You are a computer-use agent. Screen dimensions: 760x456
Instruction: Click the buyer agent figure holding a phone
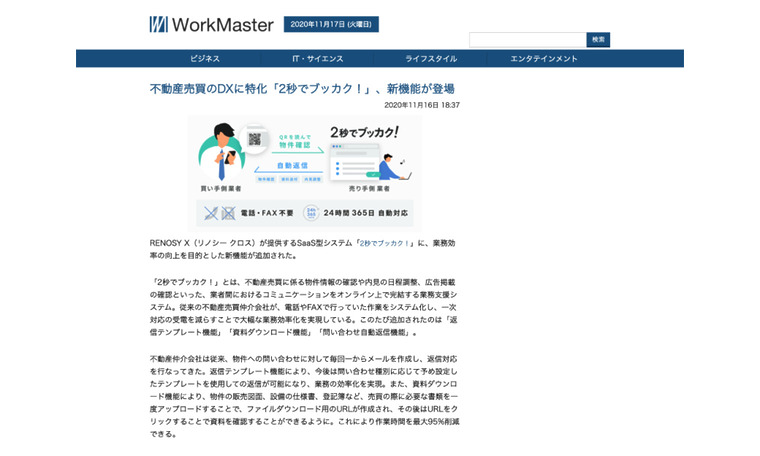click(x=220, y=156)
